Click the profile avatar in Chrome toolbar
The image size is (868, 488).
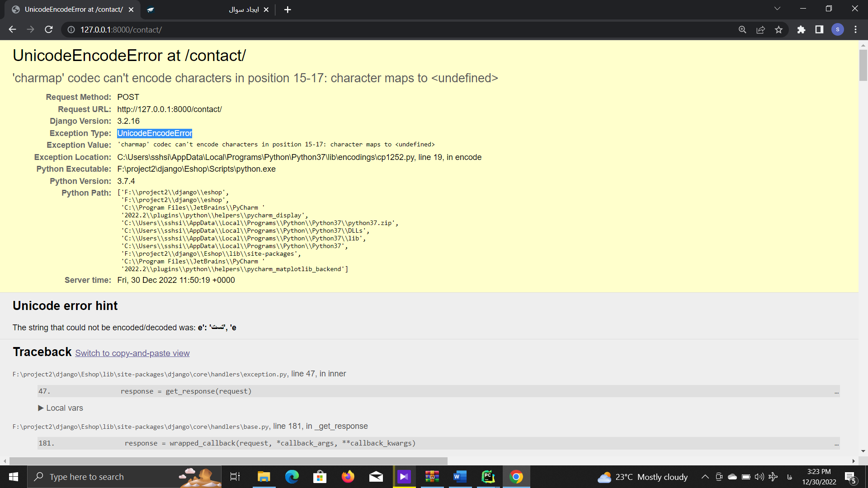click(838, 29)
